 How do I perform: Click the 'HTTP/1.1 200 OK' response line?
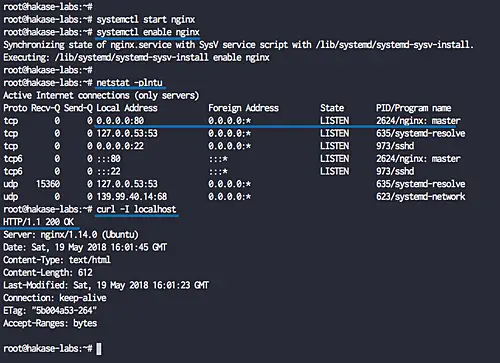(39, 222)
